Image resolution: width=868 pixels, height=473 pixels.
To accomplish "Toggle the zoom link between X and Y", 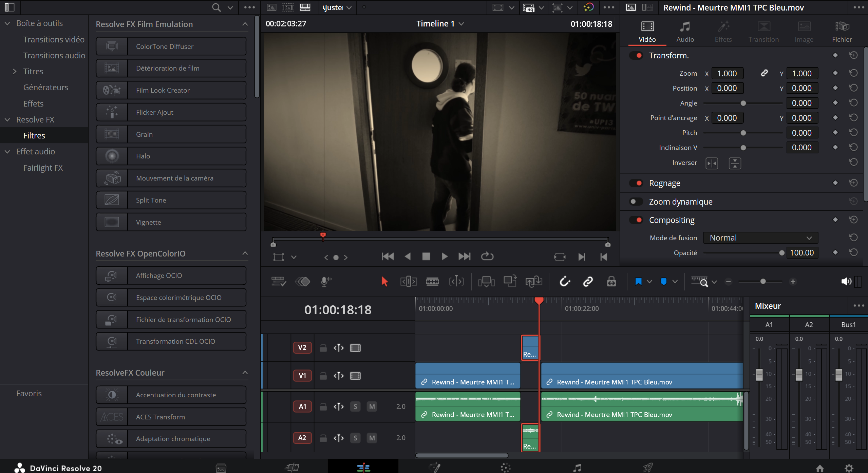I will click(764, 73).
